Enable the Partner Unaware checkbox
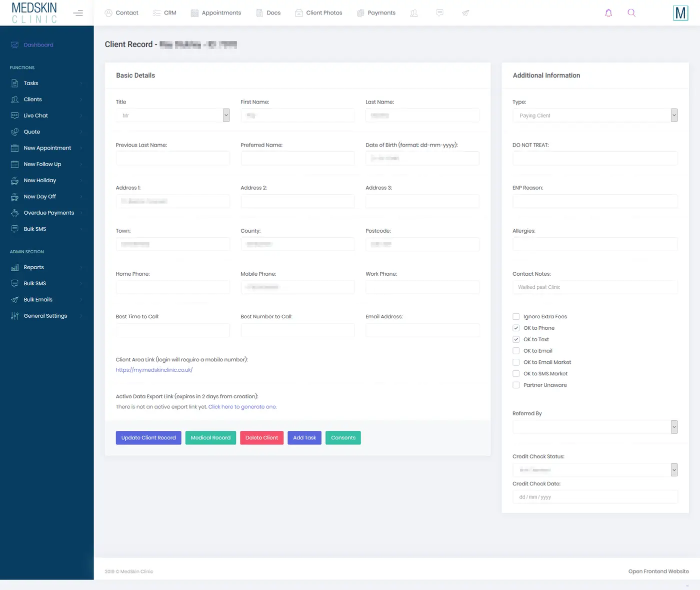 pyautogui.click(x=516, y=385)
